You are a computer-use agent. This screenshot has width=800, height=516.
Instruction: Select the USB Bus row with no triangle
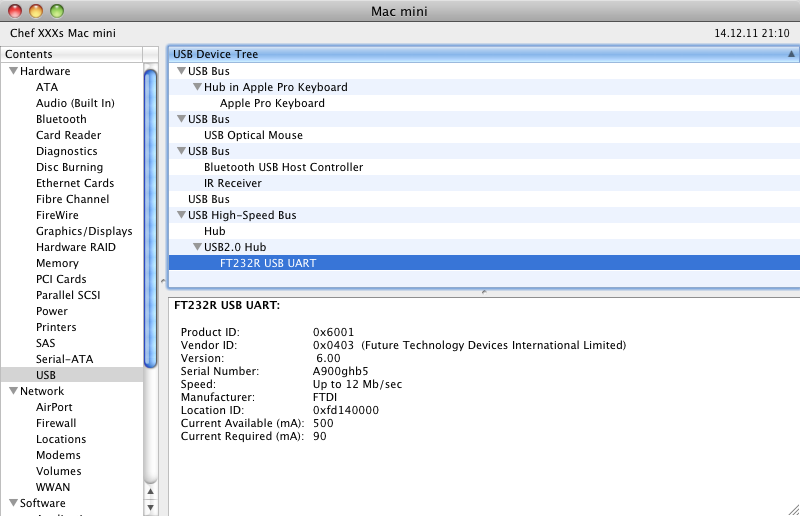pos(484,199)
